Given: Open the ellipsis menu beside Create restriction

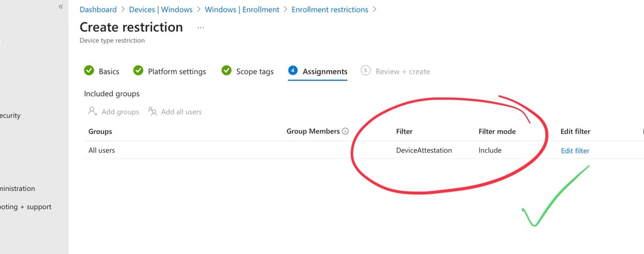Looking at the screenshot, I should [201, 28].
